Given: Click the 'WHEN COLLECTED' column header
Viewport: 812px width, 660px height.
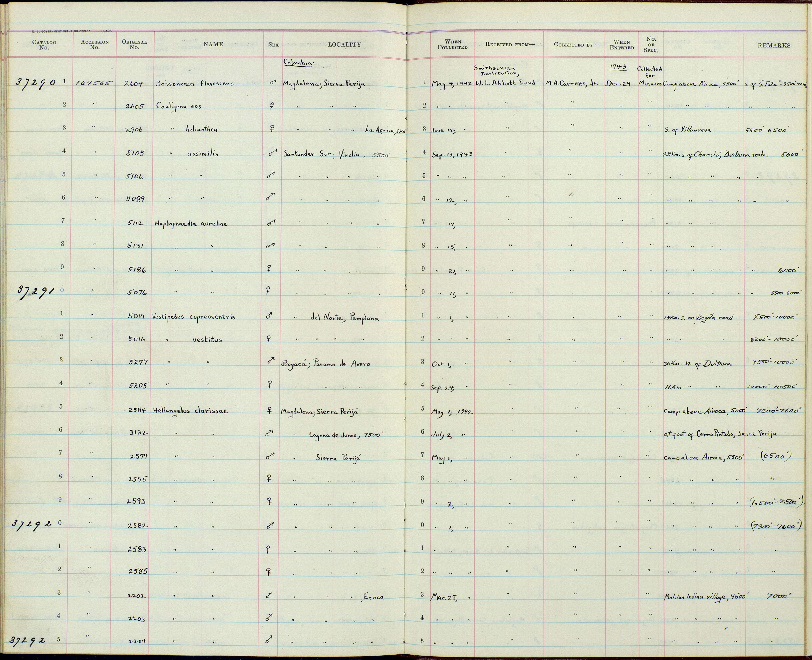Looking at the screenshot, I should [x=452, y=44].
